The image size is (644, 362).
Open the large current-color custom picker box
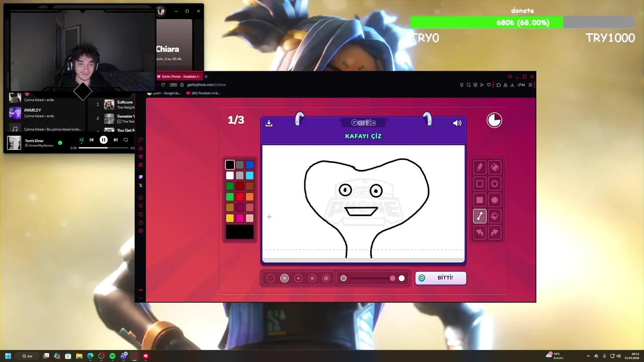point(240,232)
